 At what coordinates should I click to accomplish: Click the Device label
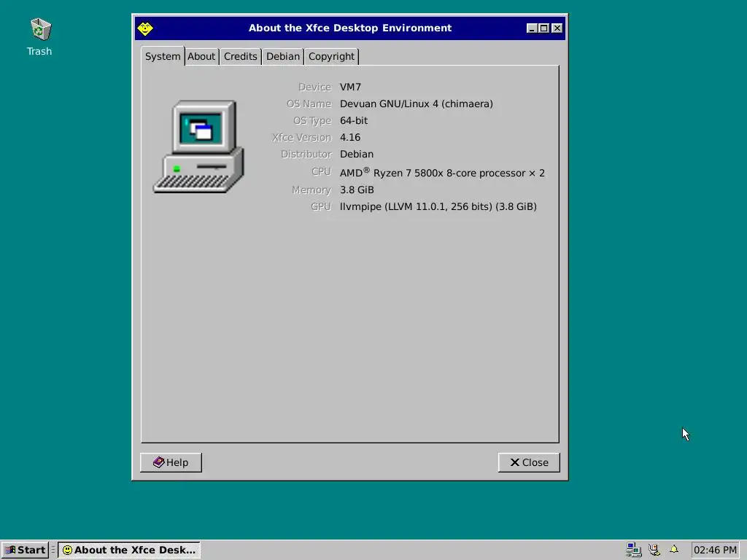coord(314,87)
